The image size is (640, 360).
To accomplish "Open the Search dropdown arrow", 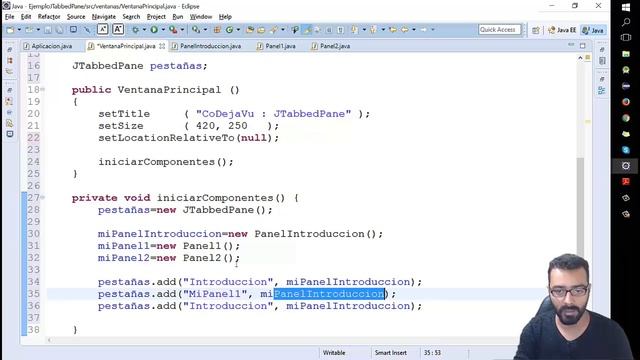I will click(282, 30).
